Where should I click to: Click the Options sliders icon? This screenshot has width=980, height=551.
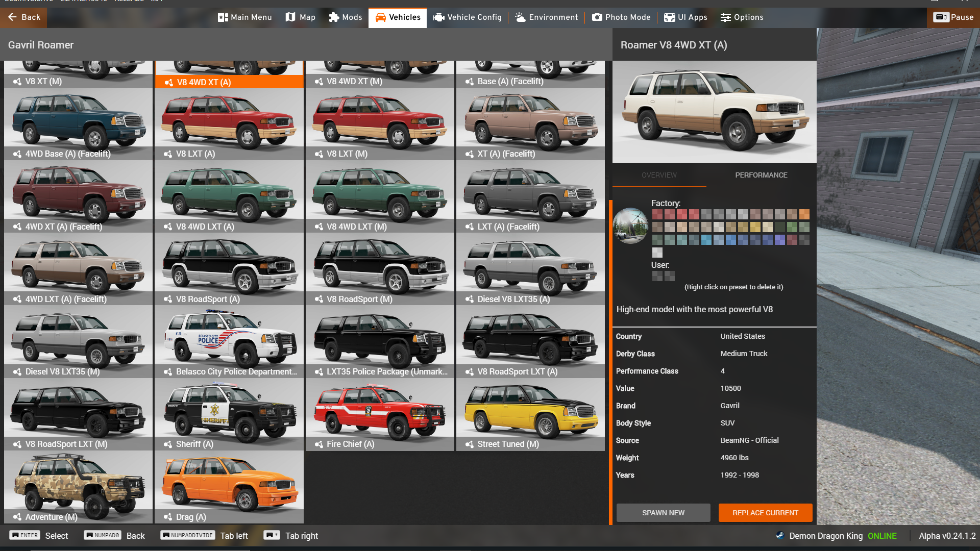coord(725,17)
